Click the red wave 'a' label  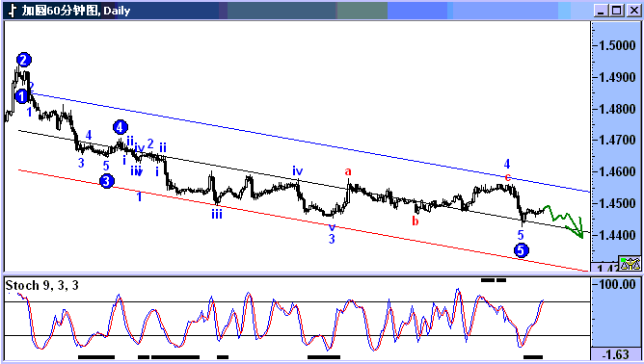click(x=348, y=171)
